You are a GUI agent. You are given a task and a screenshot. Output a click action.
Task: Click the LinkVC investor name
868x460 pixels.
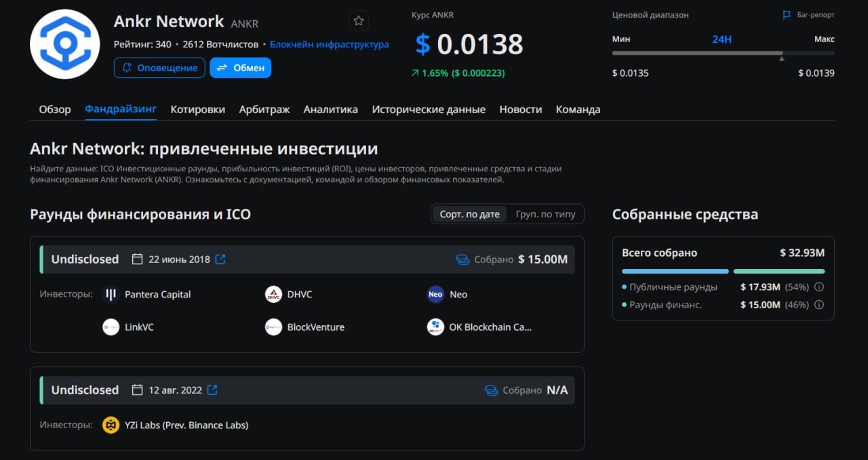coord(139,327)
